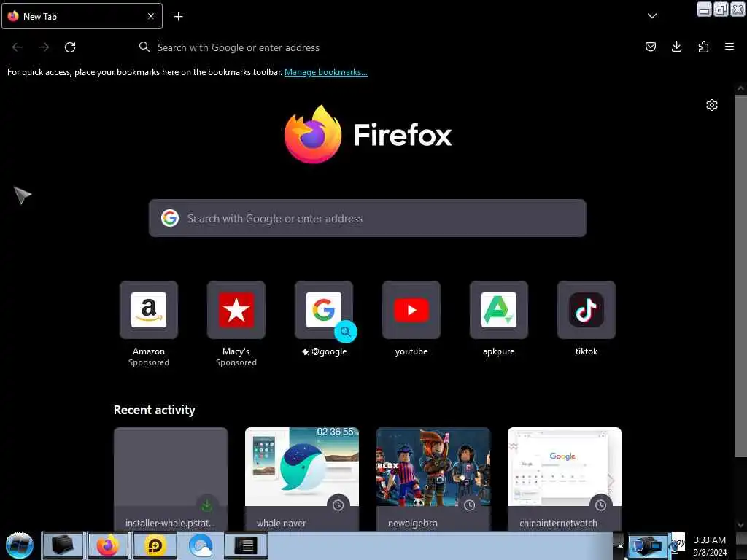
Task: Close the New Tab tab
Action: click(x=151, y=16)
